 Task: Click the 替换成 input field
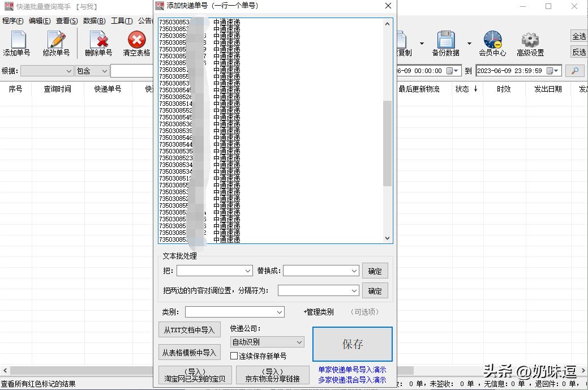click(320, 271)
